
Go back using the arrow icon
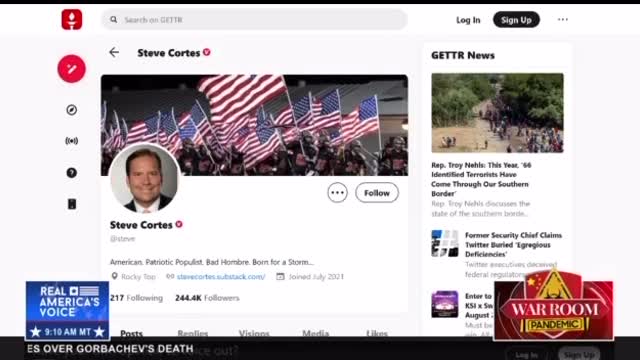(x=114, y=52)
